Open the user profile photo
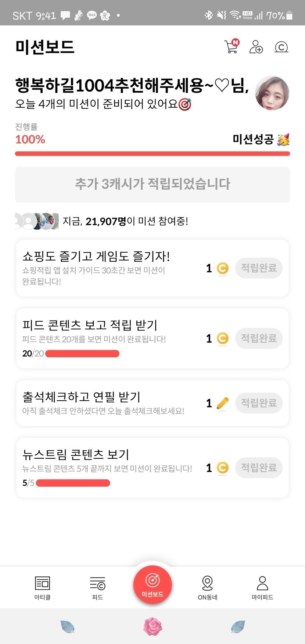305x644 pixels. pos(272,93)
